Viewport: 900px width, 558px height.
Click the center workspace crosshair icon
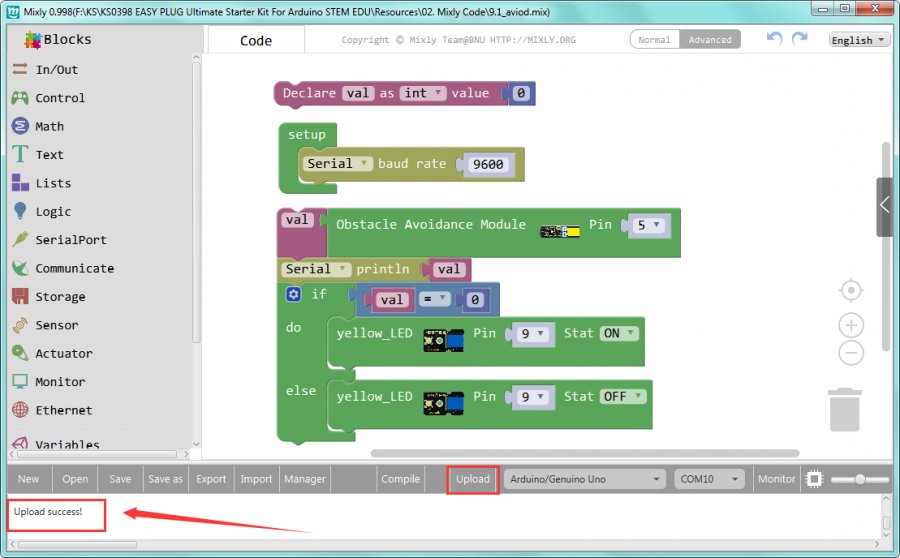851,290
